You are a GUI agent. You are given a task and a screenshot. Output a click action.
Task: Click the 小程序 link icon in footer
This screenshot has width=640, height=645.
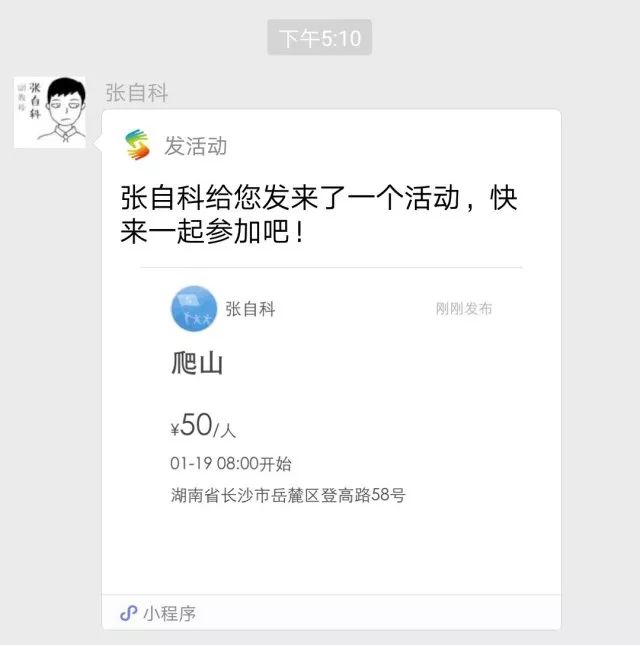(x=128, y=613)
